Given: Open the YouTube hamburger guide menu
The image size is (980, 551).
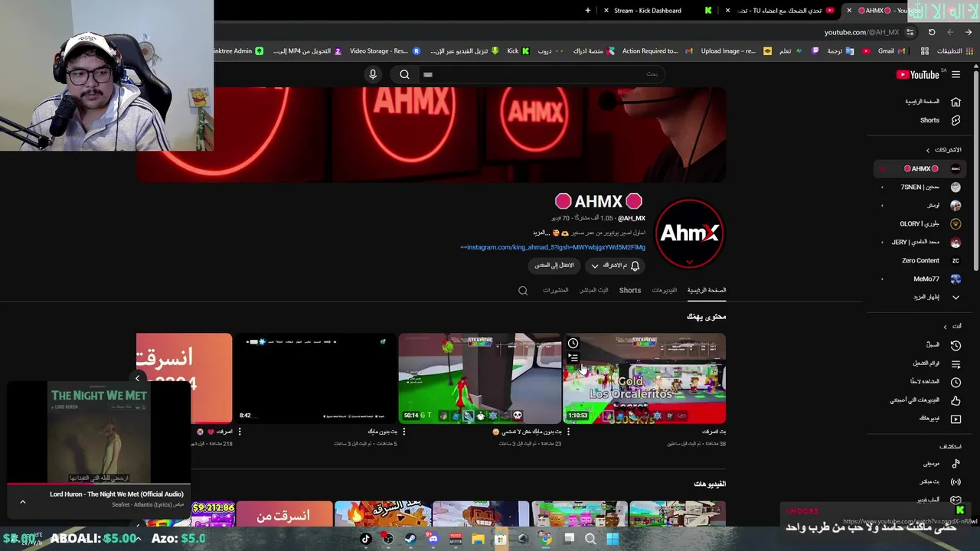Looking at the screenshot, I should pos(955,74).
